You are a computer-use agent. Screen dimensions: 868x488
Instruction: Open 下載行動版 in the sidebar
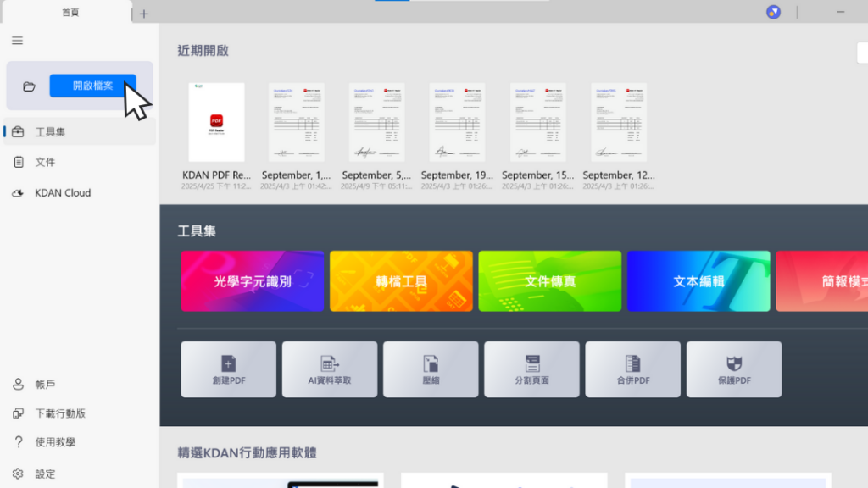pyautogui.click(x=80, y=413)
